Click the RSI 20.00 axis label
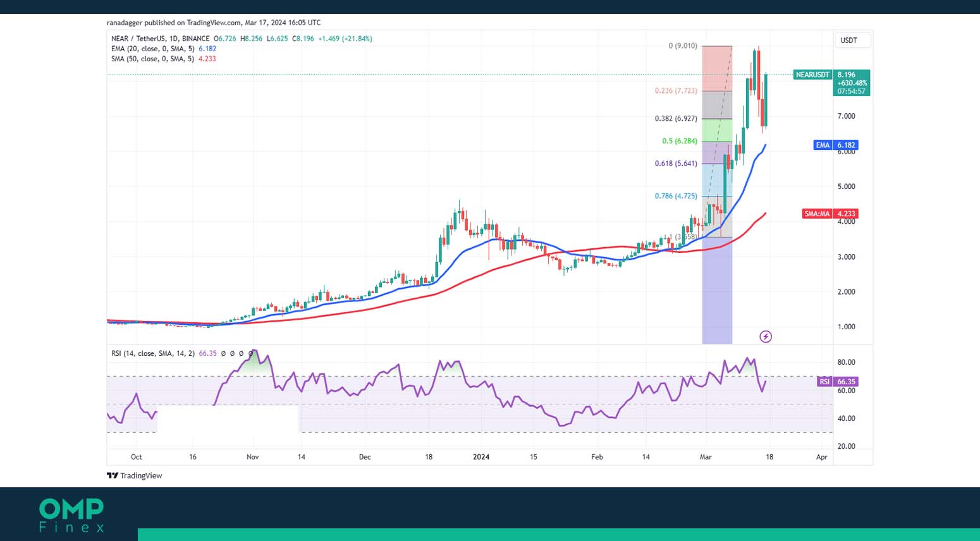The image size is (980, 541). coord(846,446)
